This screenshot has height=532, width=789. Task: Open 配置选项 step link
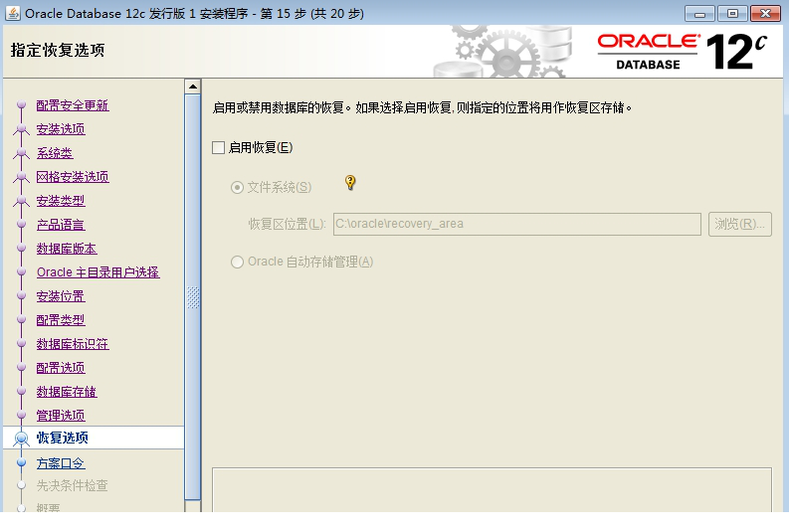(61, 368)
